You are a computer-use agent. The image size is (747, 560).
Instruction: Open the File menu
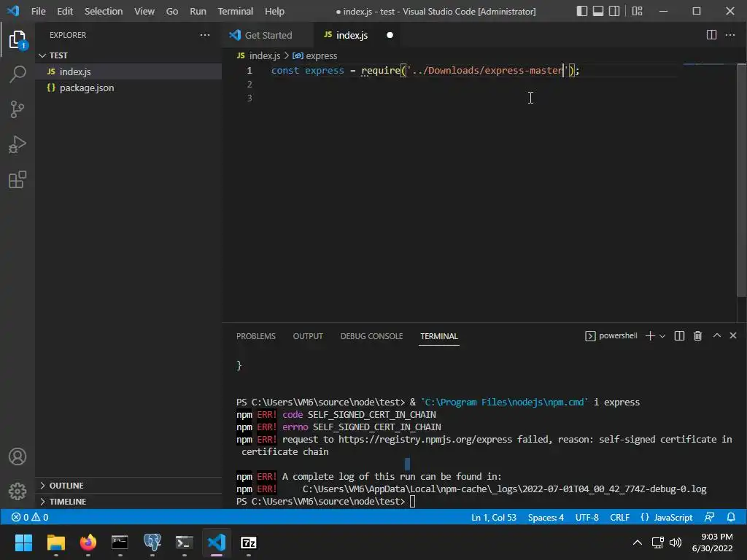38,11
